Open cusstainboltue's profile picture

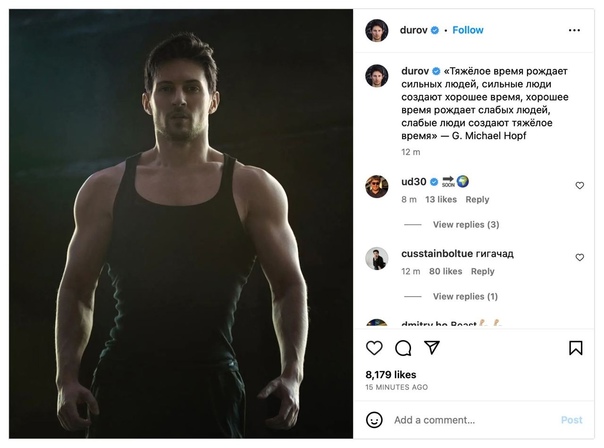[x=376, y=257]
